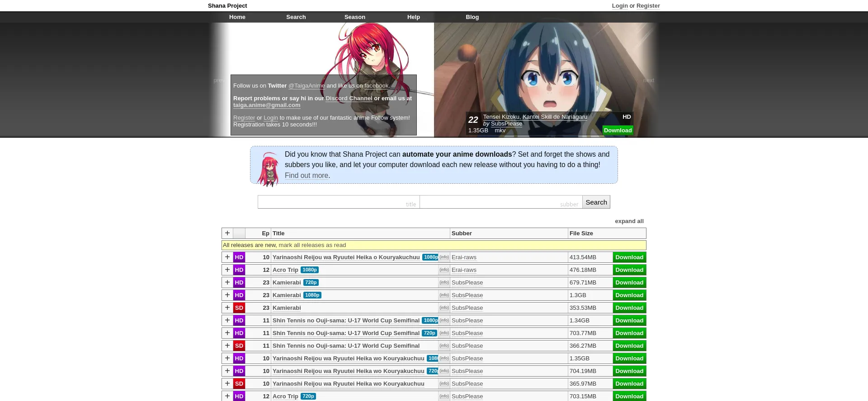Open info for Erai-raws Acro Trip 476.18MB

click(444, 270)
